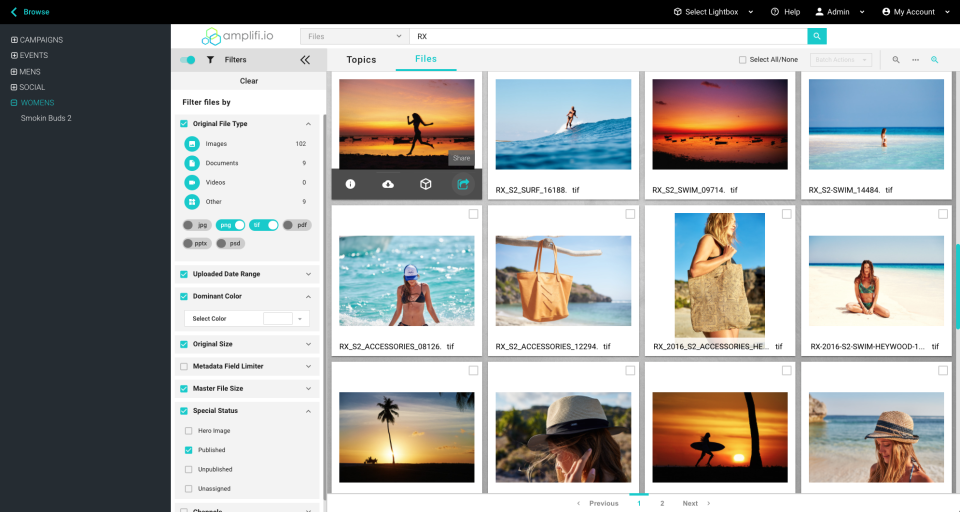Collapse filter panel with double-chevron icon

[x=305, y=60]
